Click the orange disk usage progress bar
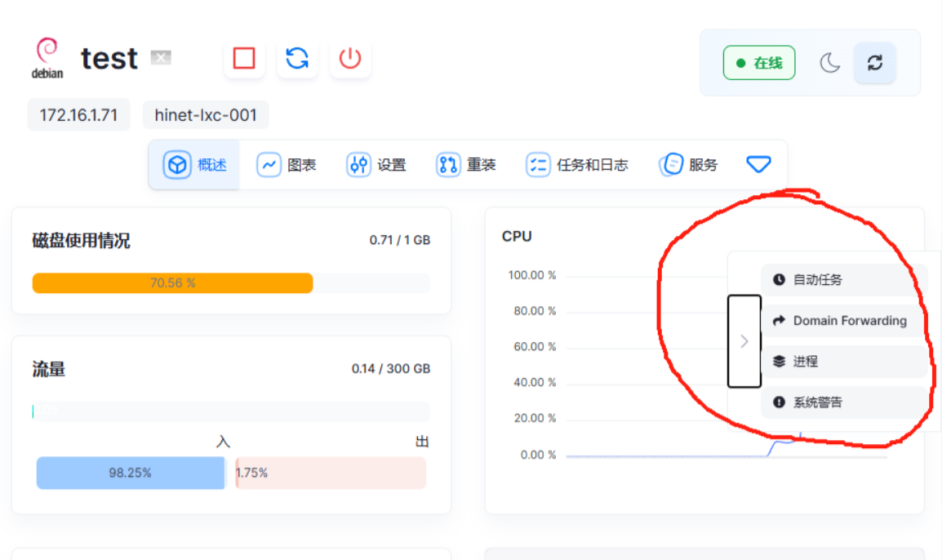Image resolution: width=942 pixels, height=560 pixels. 172,283
